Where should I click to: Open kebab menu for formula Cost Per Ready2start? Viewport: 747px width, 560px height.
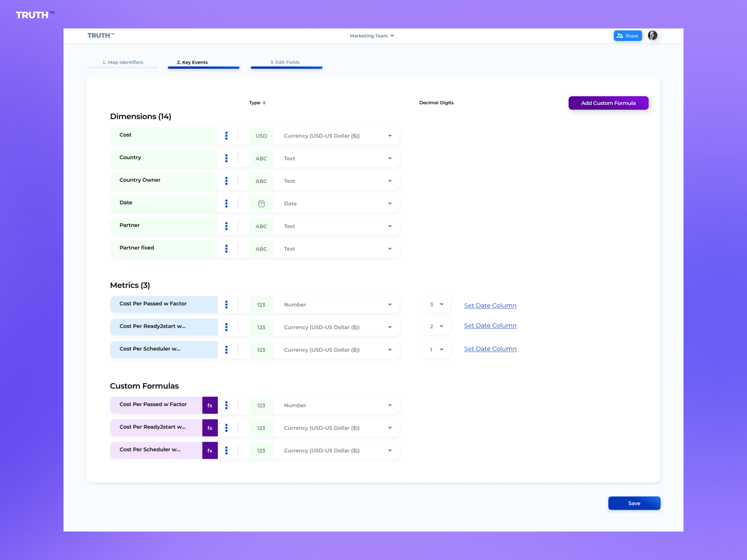pos(226,428)
